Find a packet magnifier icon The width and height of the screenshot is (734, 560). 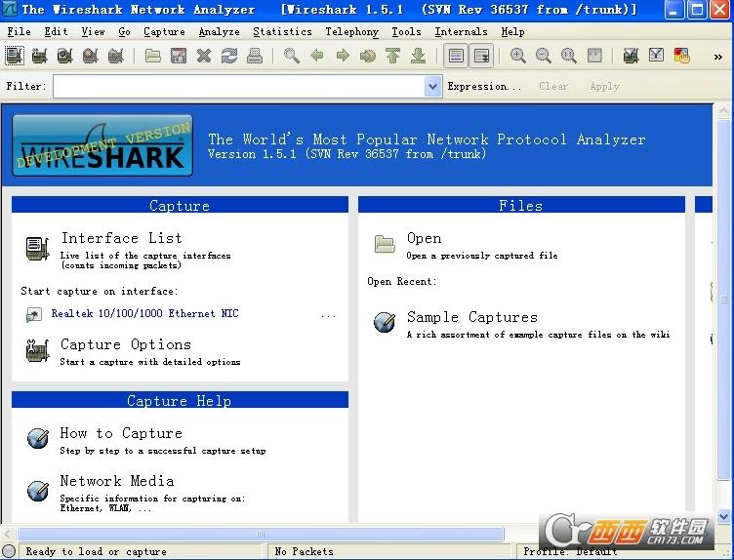click(x=292, y=56)
